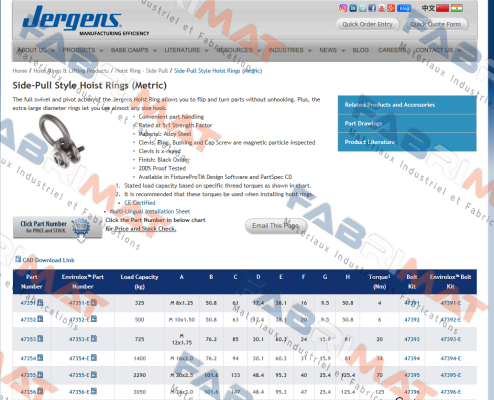Screen dimensions: 494x400
Task: Open the CE Certified link
Action: coord(140,203)
